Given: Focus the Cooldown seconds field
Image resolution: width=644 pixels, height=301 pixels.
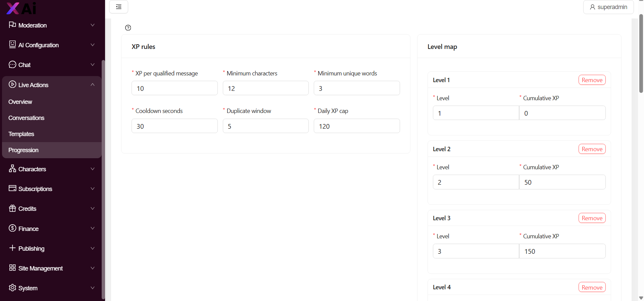Looking at the screenshot, I should coord(175,126).
